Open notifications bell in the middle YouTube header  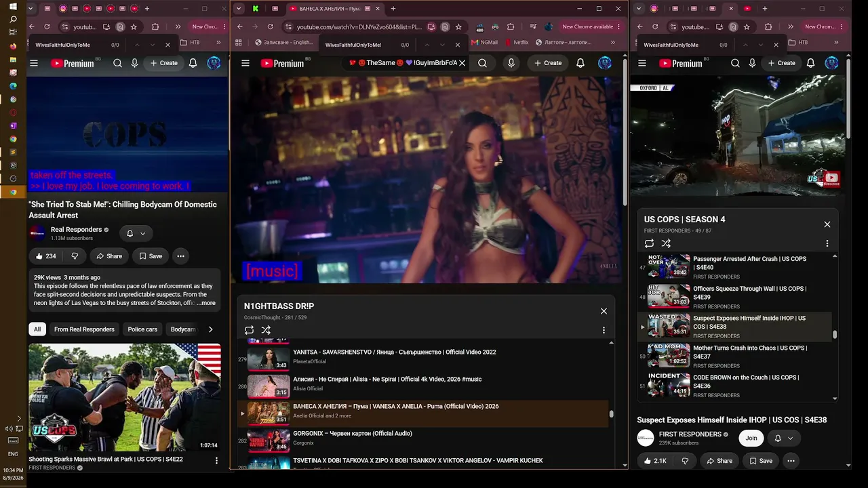click(580, 63)
